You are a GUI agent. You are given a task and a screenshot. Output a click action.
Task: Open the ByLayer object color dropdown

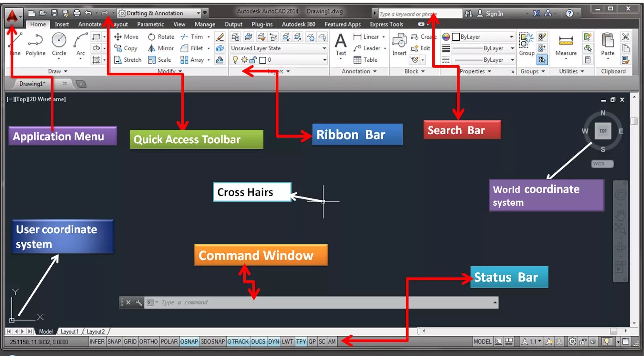(x=483, y=37)
